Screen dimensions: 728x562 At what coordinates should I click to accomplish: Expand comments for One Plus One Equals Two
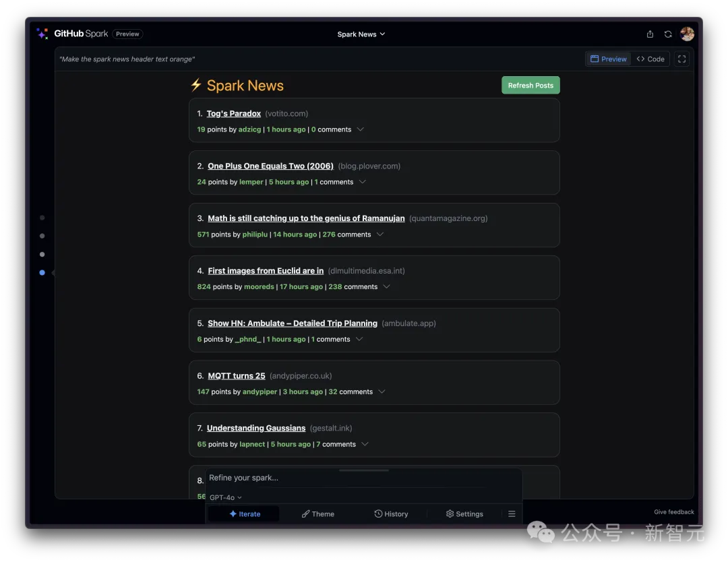pyautogui.click(x=363, y=182)
